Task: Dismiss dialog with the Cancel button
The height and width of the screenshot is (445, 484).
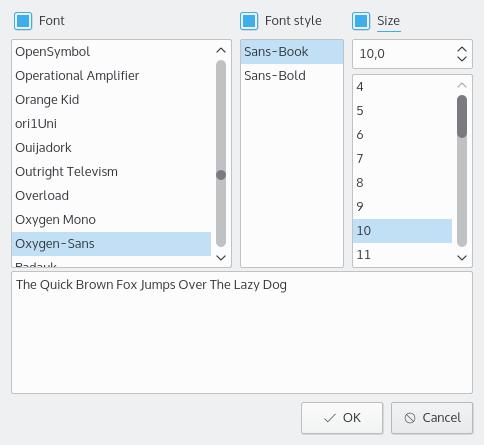Action: [x=432, y=418]
